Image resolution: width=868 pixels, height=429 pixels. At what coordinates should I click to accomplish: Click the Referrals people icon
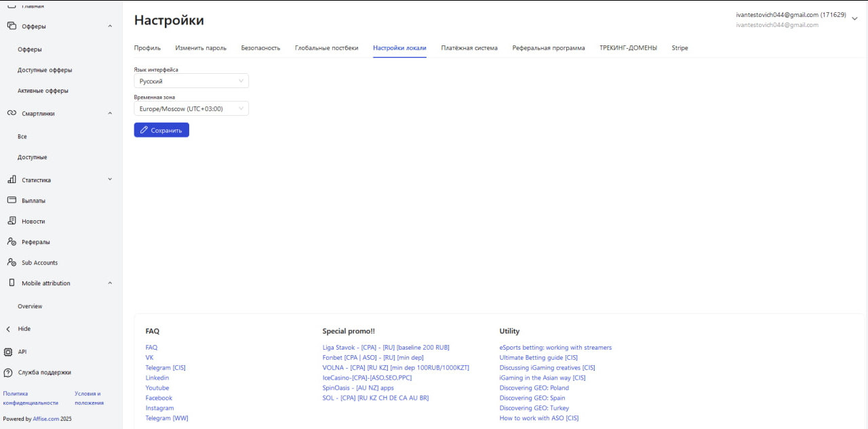11,242
